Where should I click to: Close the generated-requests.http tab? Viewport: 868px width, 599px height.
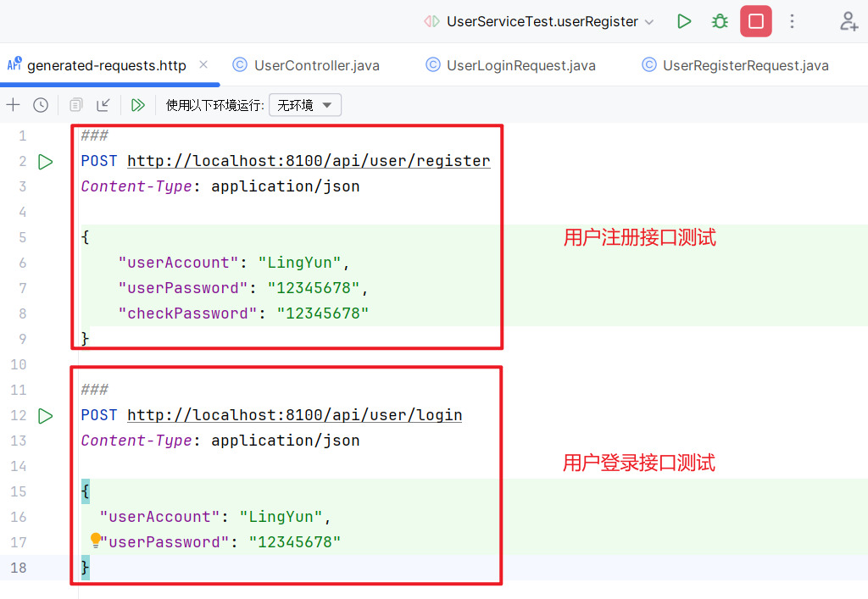click(x=203, y=64)
